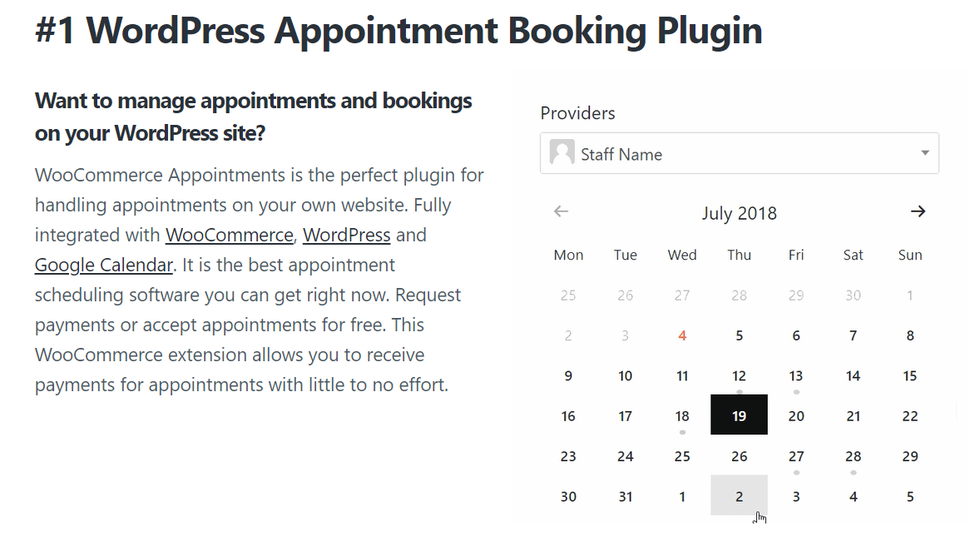Pick July 22 Sunday date
The height and width of the screenshot is (546, 980).
click(x=910, y=414)
